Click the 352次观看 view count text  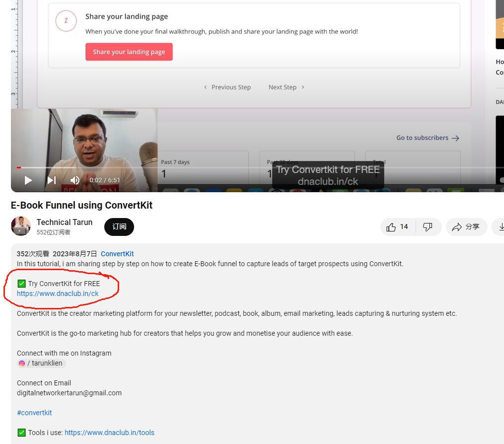(33, 254)
